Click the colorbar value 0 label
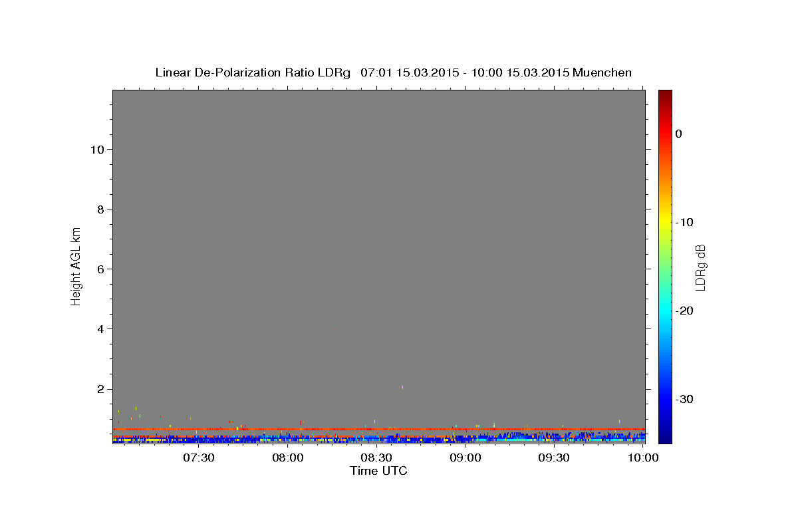This screenshot has height=532, width=798. [x=679, y=134]
